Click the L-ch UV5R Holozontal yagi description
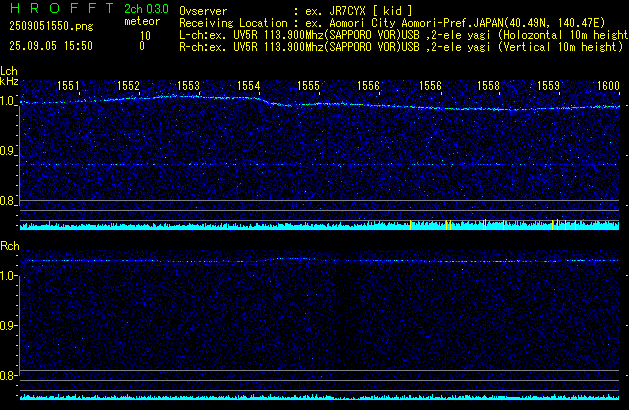The image size is (629, 410). click(x=404, y=35)
